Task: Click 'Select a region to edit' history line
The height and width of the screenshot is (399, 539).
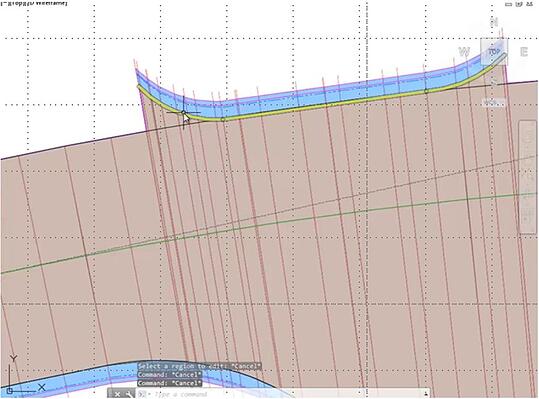Action: click(199, 366)
